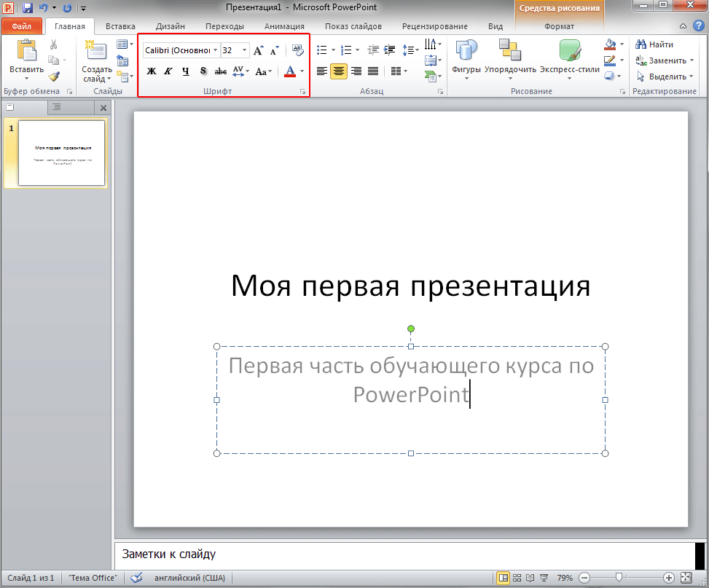Switch to the Дизайн tab
709x588 pixels.
(x=170, y=26)
